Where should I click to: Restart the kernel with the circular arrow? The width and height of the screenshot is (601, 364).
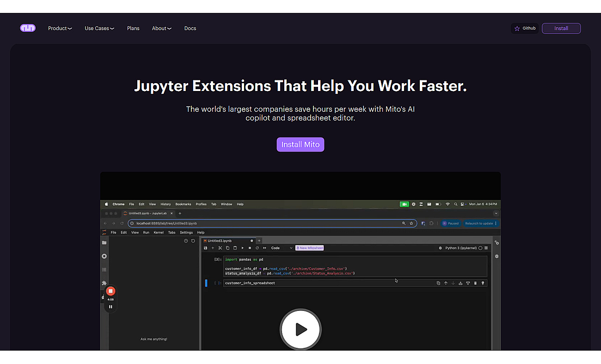click(257, 248)
